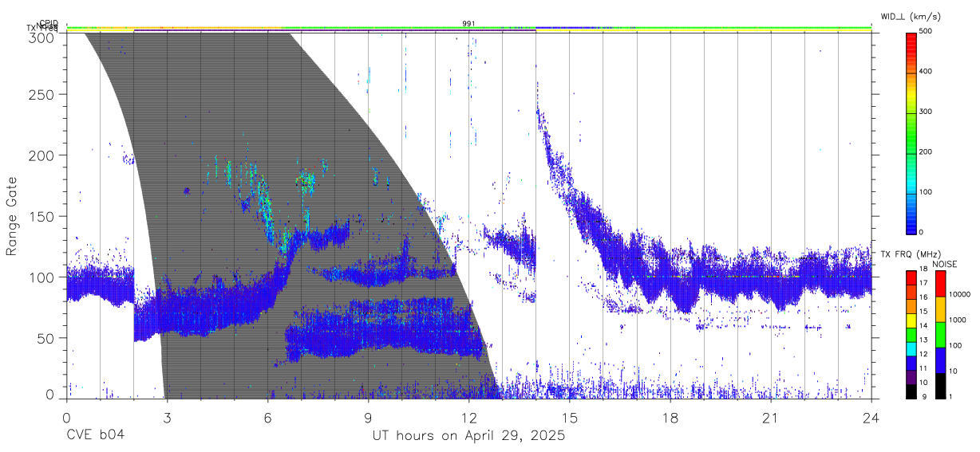This screenshot has width=980, height=452.
Task: Click the 18 label on TX FRQ scale
Action: click(924, 269)
